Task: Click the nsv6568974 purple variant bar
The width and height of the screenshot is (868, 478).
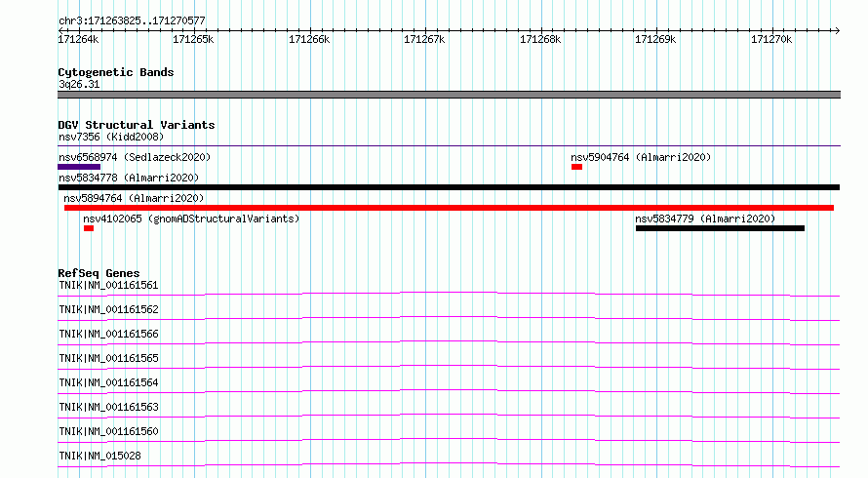Action: tap(79, 167)
